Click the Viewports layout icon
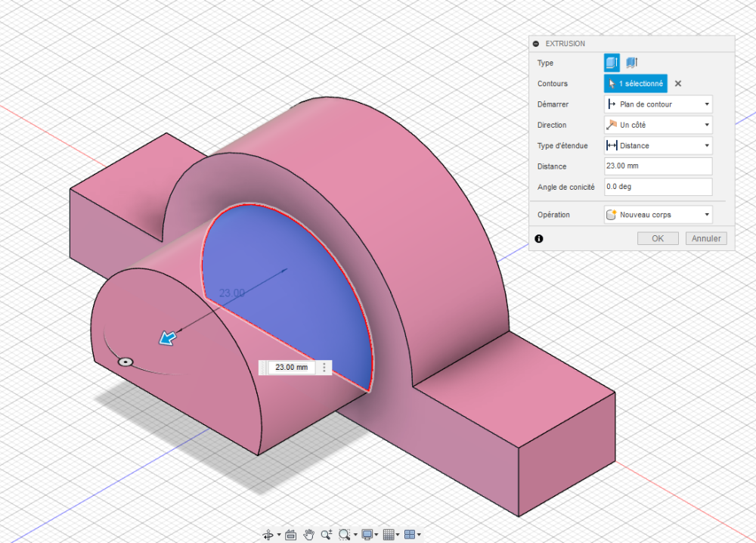The image size is (756, 543). coord(411,535)
